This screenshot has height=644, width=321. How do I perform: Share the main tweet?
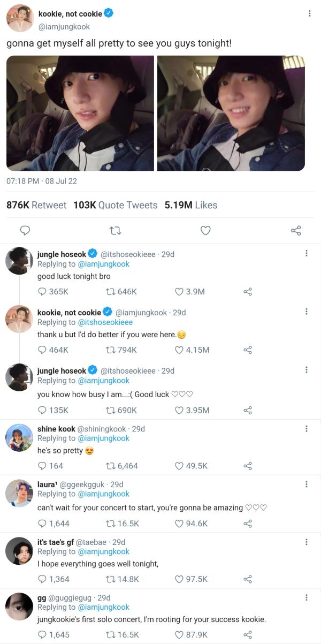point(296,230)
